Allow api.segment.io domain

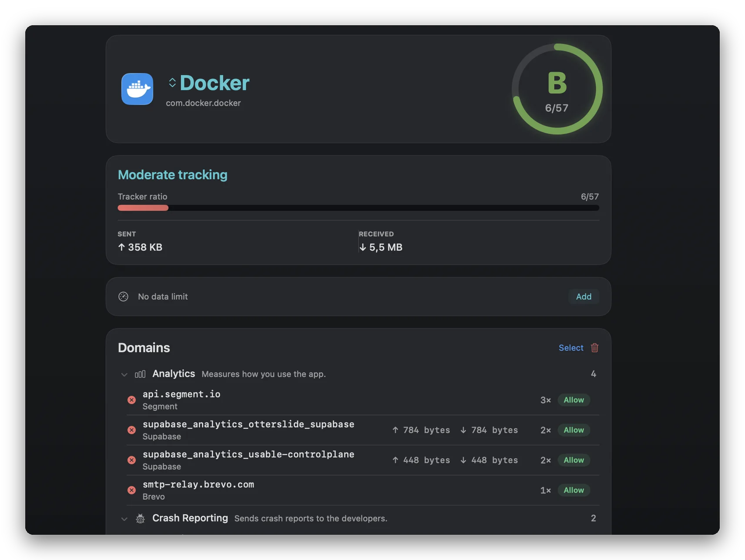[574, 400]
